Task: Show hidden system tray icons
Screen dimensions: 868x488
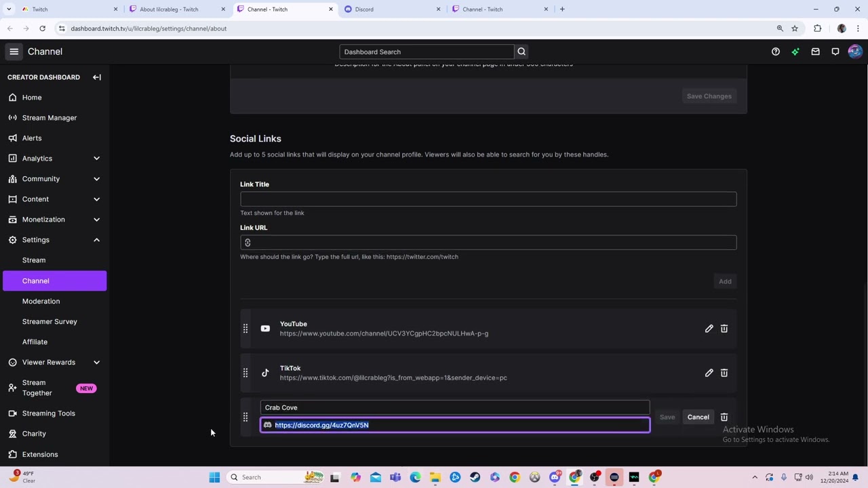Action: click(755, 477)
